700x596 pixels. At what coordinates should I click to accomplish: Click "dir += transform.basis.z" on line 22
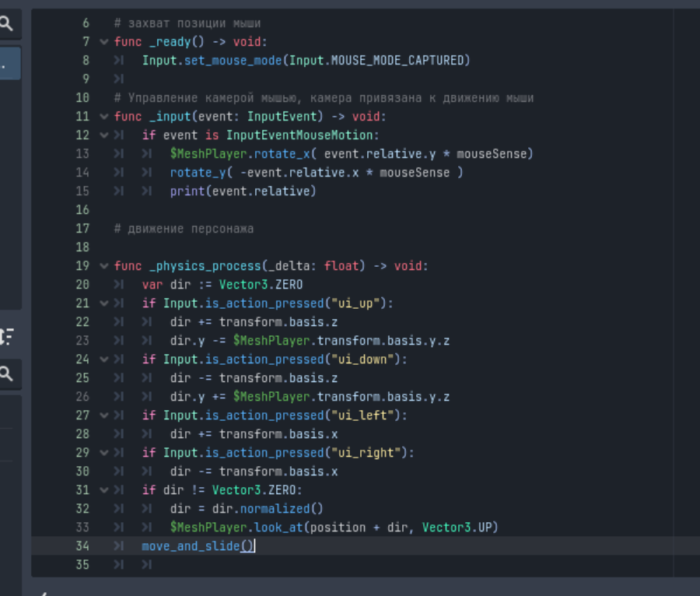[254, 322]
